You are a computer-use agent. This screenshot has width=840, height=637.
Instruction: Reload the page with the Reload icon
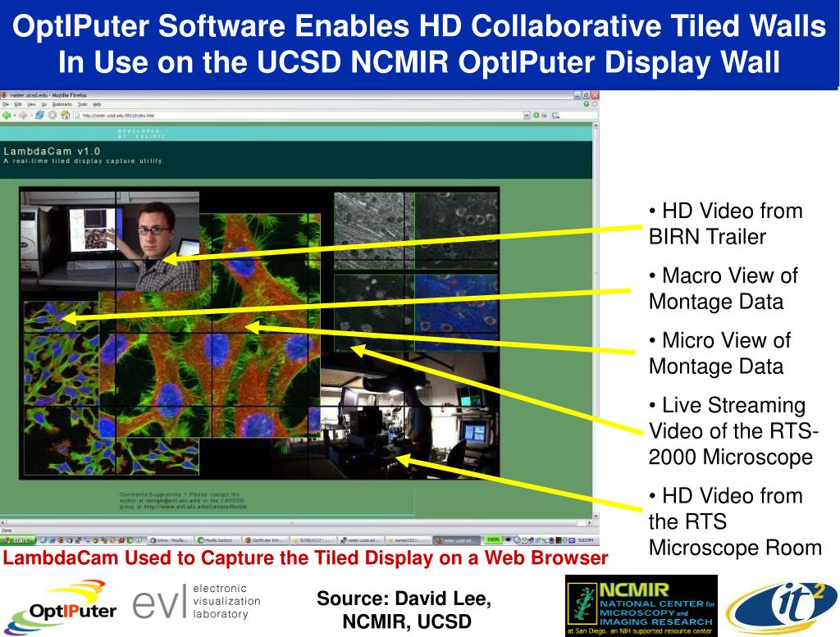click(39, 115)
